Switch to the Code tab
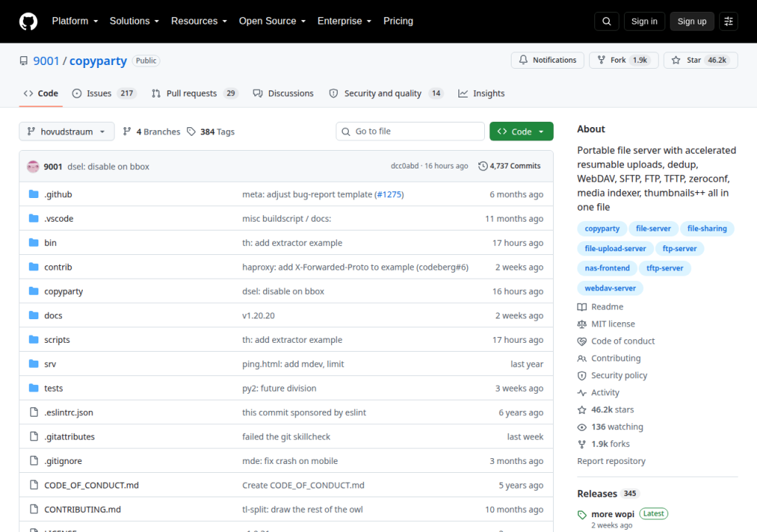This screenshot has height=532, width=757. [41, 93]
